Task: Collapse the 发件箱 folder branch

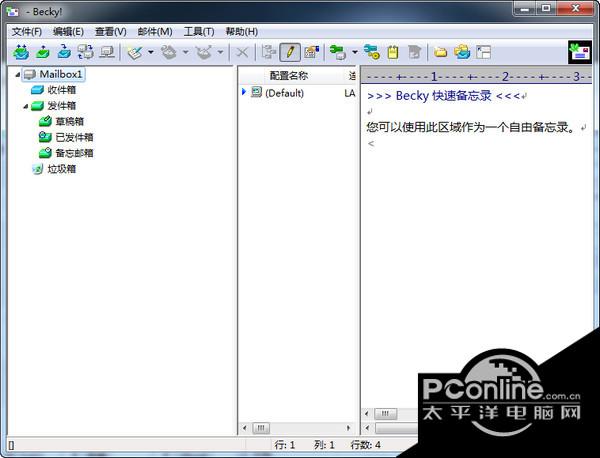Action: 25,106
